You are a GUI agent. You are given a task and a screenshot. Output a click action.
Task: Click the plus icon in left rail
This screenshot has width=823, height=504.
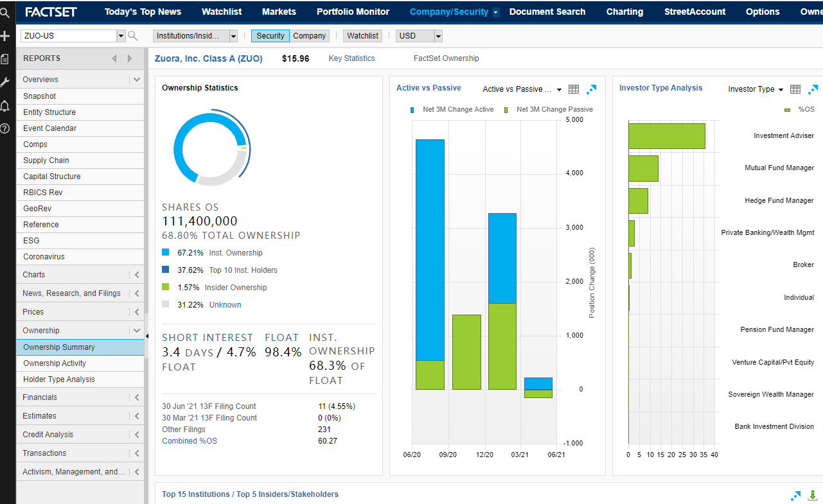(x=5, y=36)
